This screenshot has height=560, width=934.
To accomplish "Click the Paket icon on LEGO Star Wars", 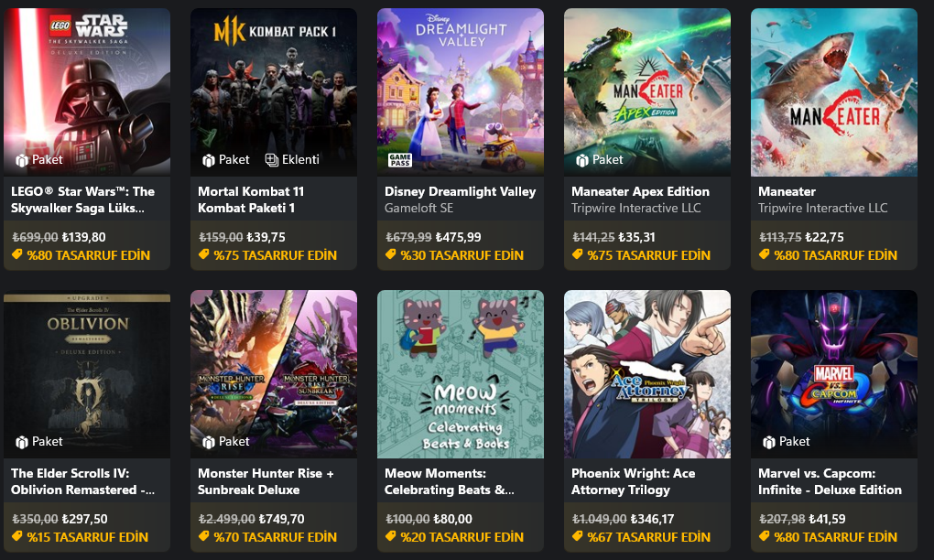I will click(x=22, y=160).
